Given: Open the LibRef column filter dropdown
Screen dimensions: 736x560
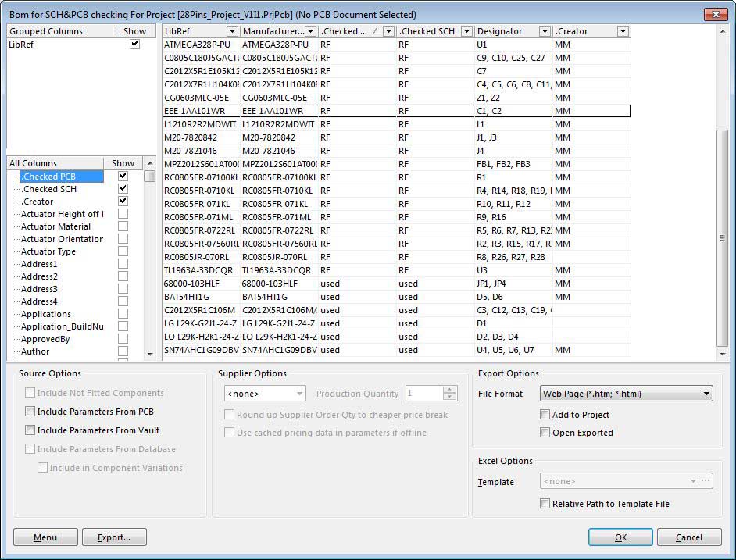Looking at the screenshot, I should coord(232,31).
